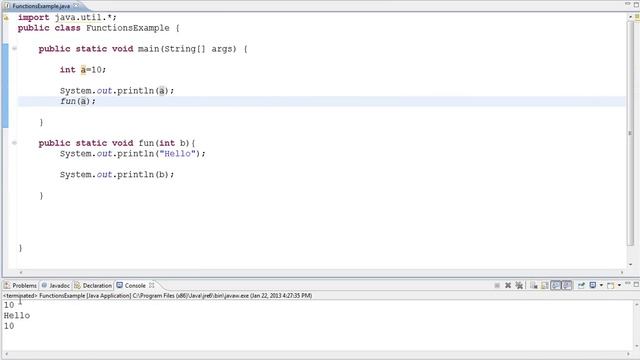640x360 pixels.
Task: Click the warning marker beside import line
Action: pos(6,18)
